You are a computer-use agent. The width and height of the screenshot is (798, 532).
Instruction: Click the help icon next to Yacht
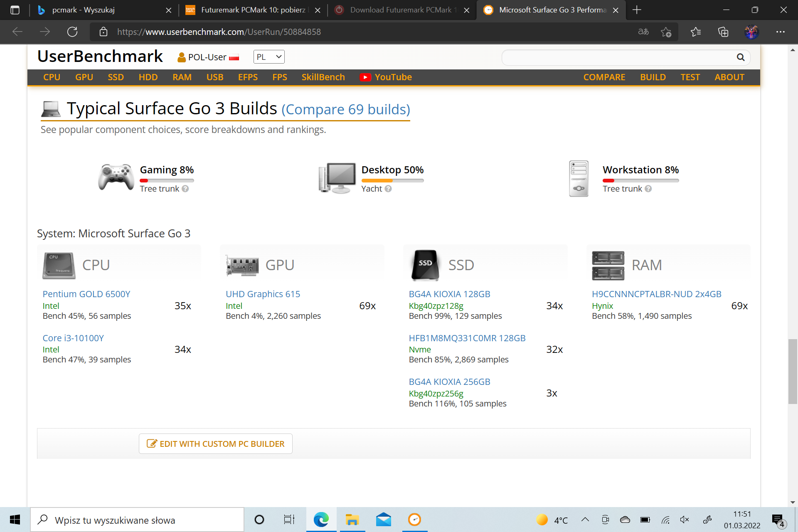pos(388,189)
